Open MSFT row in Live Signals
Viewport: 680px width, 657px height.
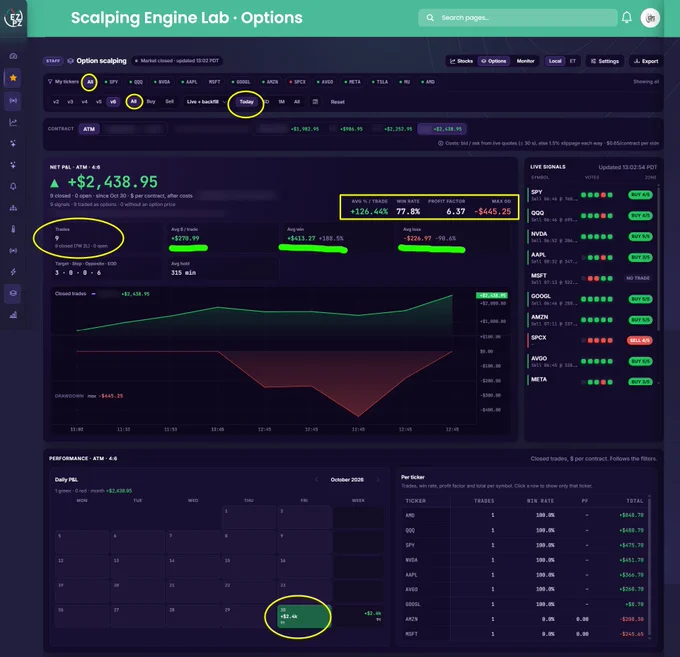pyautogui.click(x=592, y=278)
